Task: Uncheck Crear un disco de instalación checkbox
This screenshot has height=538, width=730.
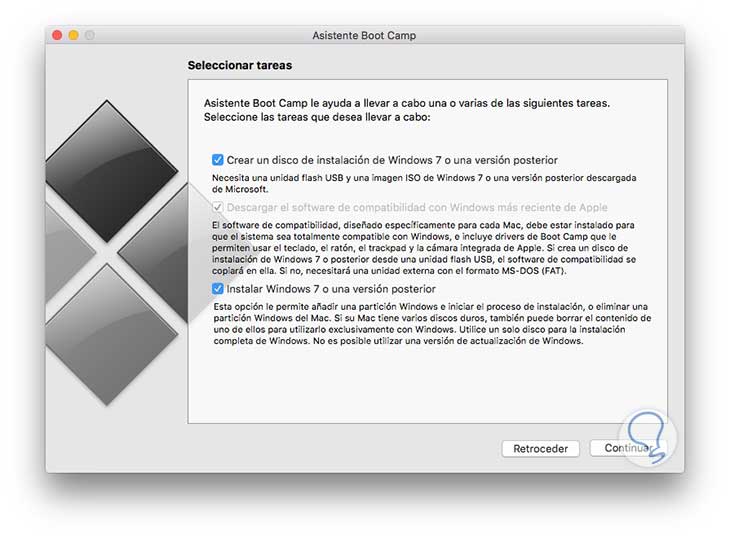Action: (x=217, y=160)
